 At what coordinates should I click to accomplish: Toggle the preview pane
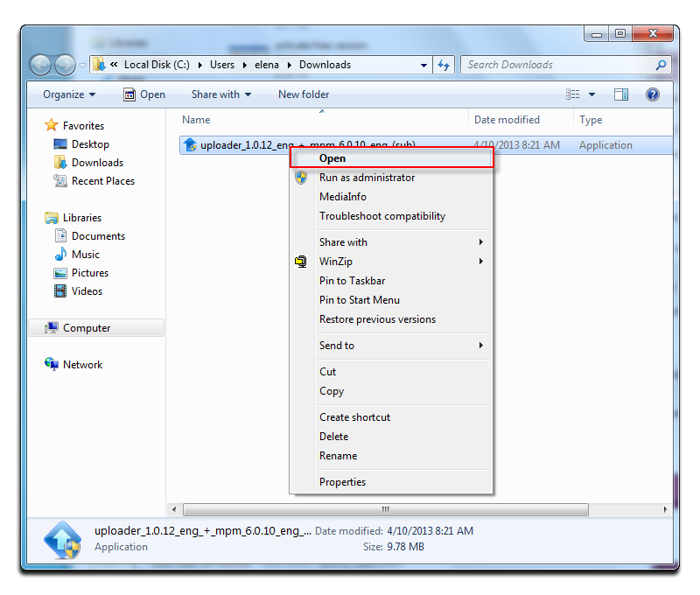tap(622, 94)
